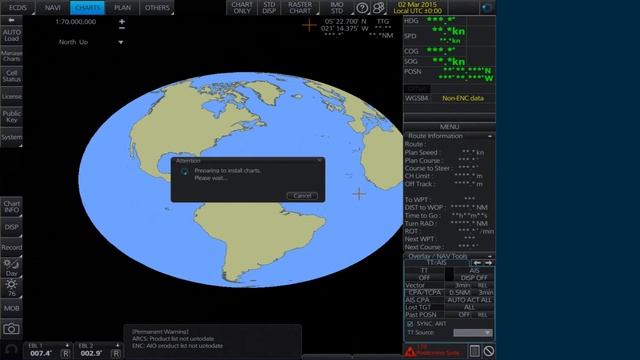Open the OTHERS menu
Viewport: 640px width, 360px height.
coord(157,8)
